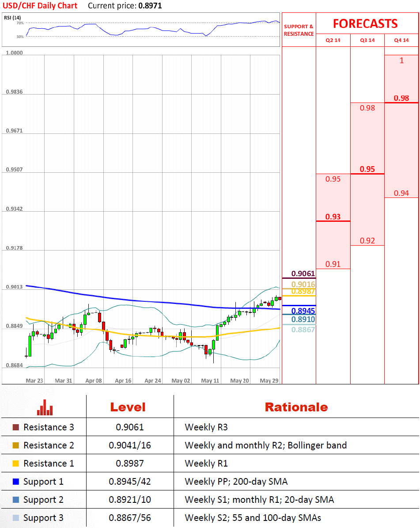Image resolution: width=420 pixels, height=528 pixels.
Task: Click the Q4 14 lower forecast 0.94
Action: click(401, 193)
